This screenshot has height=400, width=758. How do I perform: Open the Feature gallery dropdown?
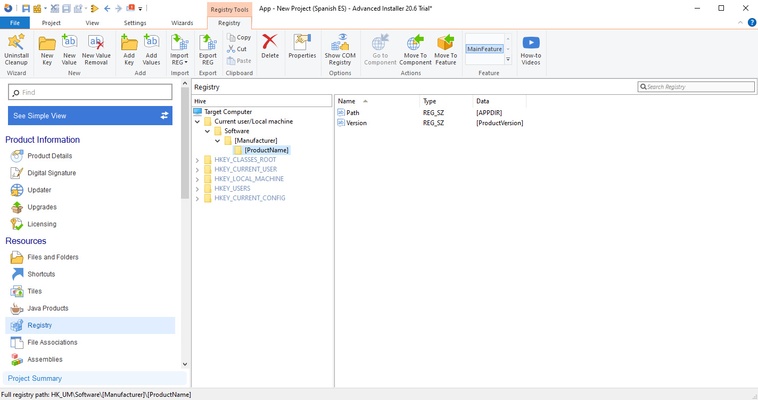tap(508, 59)
